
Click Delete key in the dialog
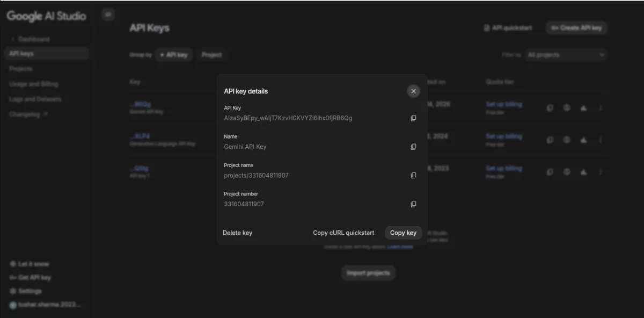pyautogui.click(x=238, y=233)
